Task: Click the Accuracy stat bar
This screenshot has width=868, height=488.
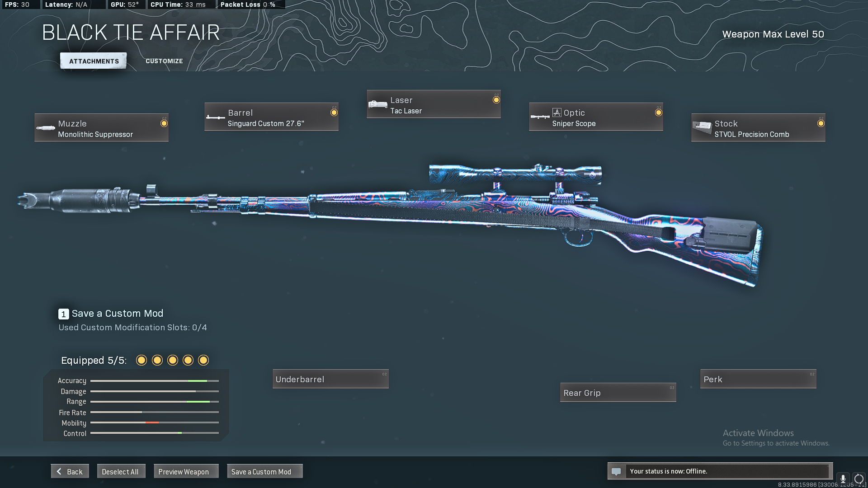Action: (154, 381)
